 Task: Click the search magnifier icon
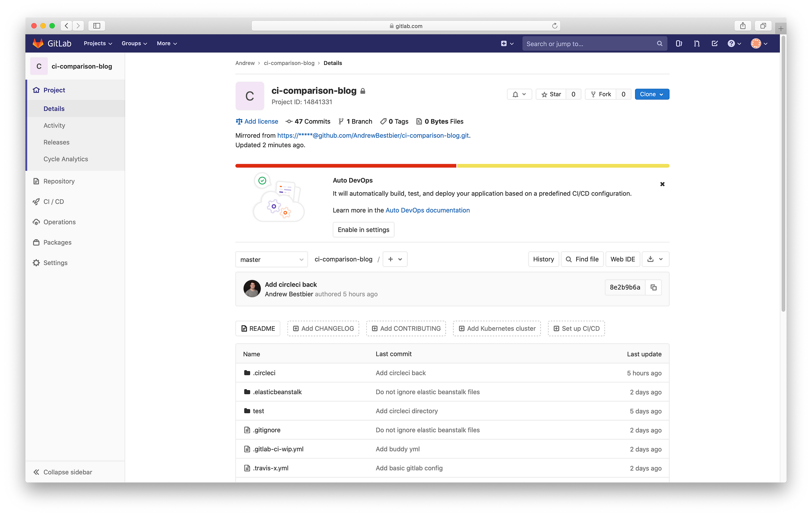(x=659, y=44)
